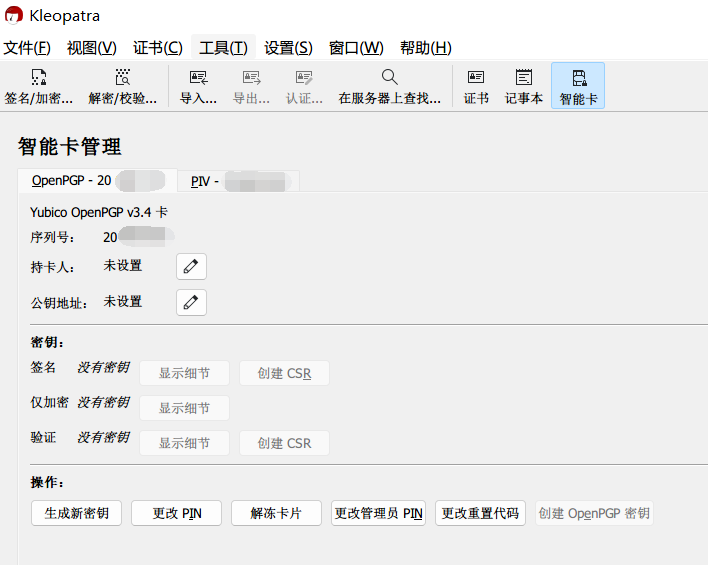Click 创建 CSR for the 签名 key
Viewport: 708px width, 565px height.
(x=284, y=373)
